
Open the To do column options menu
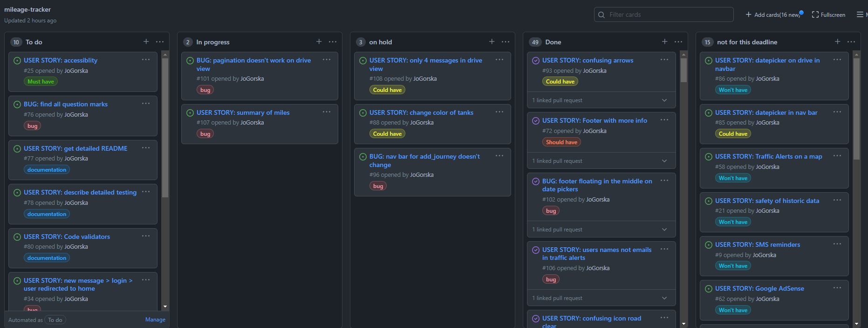click(160, 42)
